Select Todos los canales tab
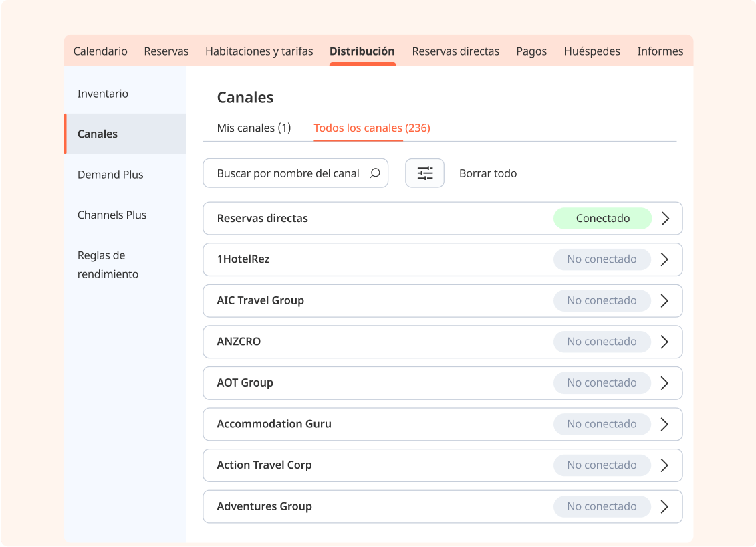 click(x=372, y=128)
